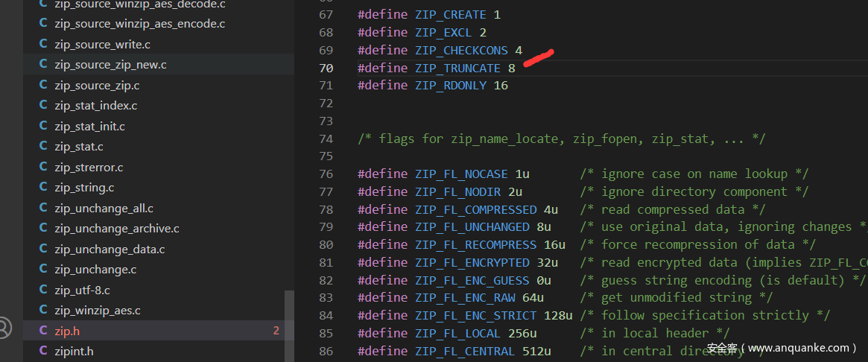This screenshot has height=362, width=868.
Task: Select the zip_strerror.c file
Action: click(x=89, y=168)
